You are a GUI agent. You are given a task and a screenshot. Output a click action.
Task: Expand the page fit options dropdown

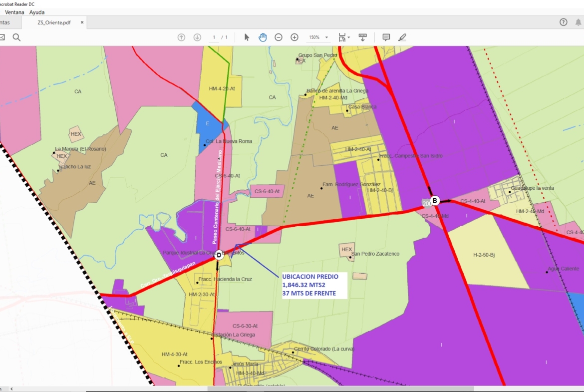[x=344, y=37]
